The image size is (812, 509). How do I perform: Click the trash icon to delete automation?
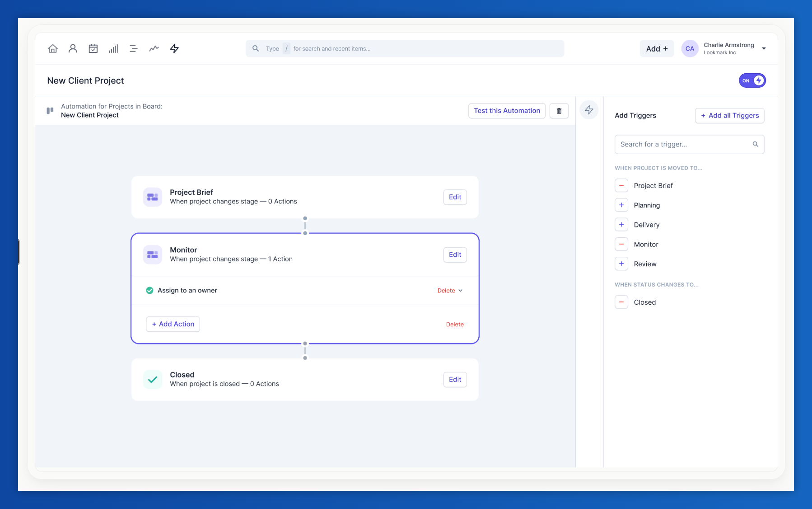[559, 111]
